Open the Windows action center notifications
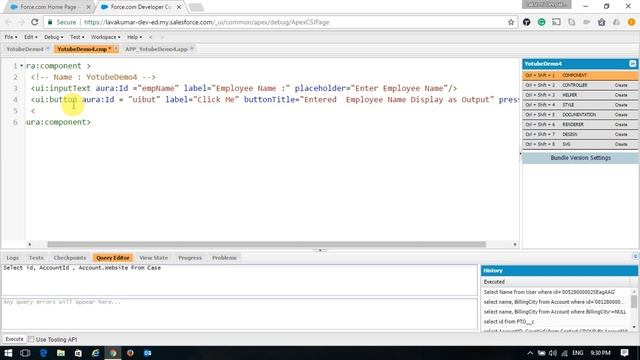The height and width of the screenshot is (360, 640). (x=624, y=353)
